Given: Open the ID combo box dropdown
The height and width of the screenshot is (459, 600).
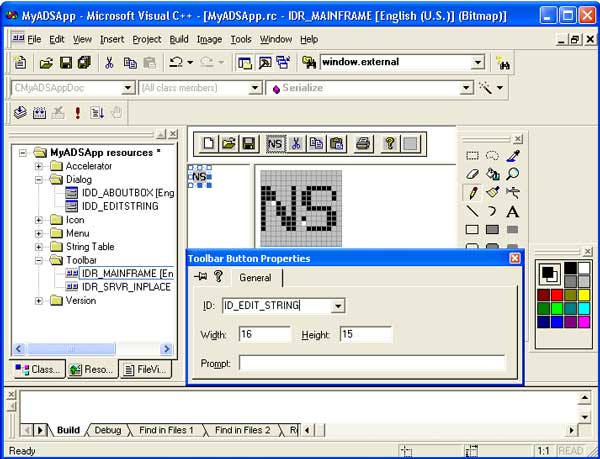Looking at the screenshot, I should (x=338, y=306).
